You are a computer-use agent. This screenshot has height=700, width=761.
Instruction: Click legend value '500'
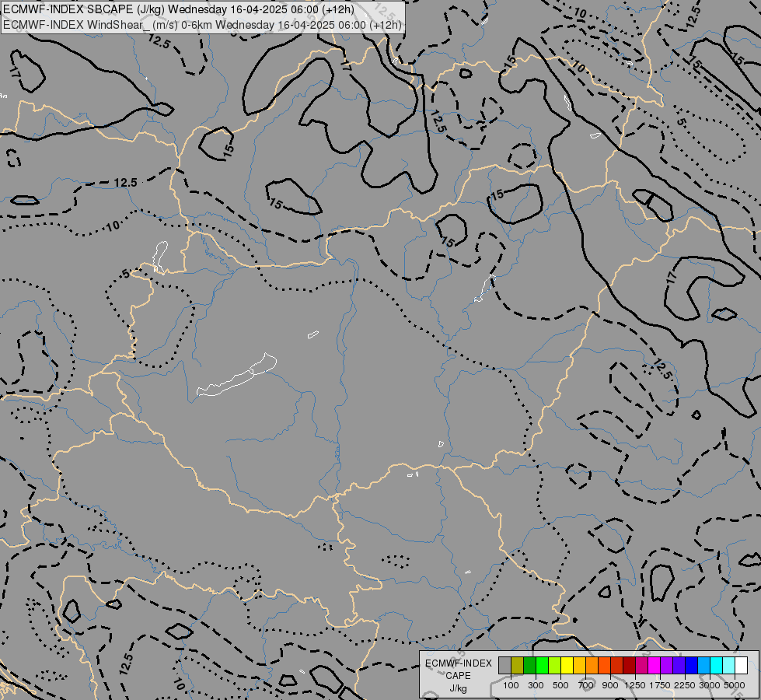560,685
